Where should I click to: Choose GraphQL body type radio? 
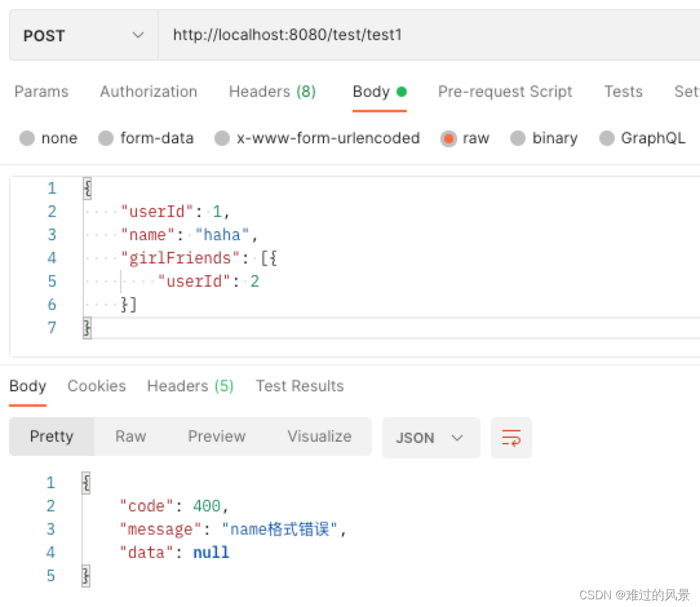coord(607,138)
